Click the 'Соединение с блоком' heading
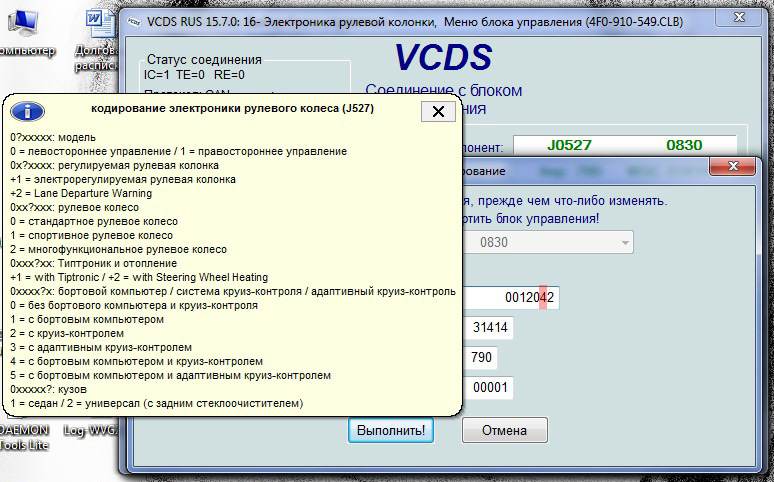Viewport: 774px width, 482px height. point(443,91)
